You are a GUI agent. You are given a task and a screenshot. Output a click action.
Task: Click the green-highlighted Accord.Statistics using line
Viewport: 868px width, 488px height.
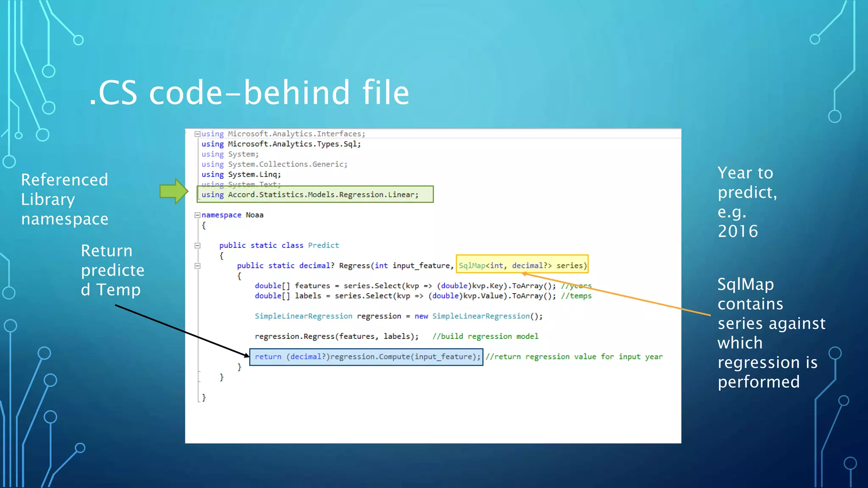pos(315,194)
